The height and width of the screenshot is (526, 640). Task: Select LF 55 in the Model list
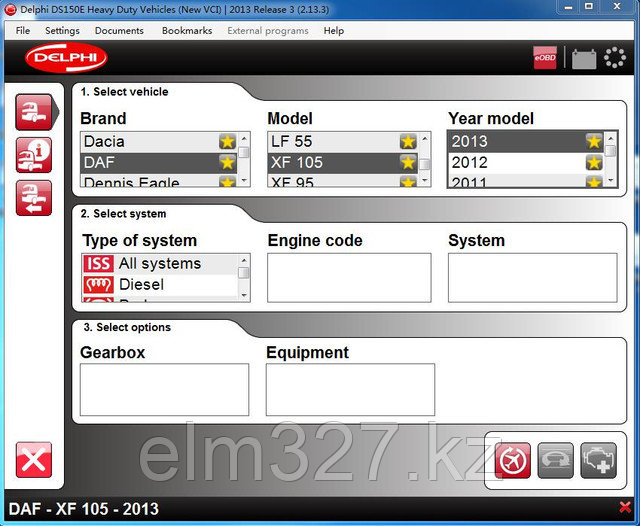pyautogui.click(x=343, y=142)
